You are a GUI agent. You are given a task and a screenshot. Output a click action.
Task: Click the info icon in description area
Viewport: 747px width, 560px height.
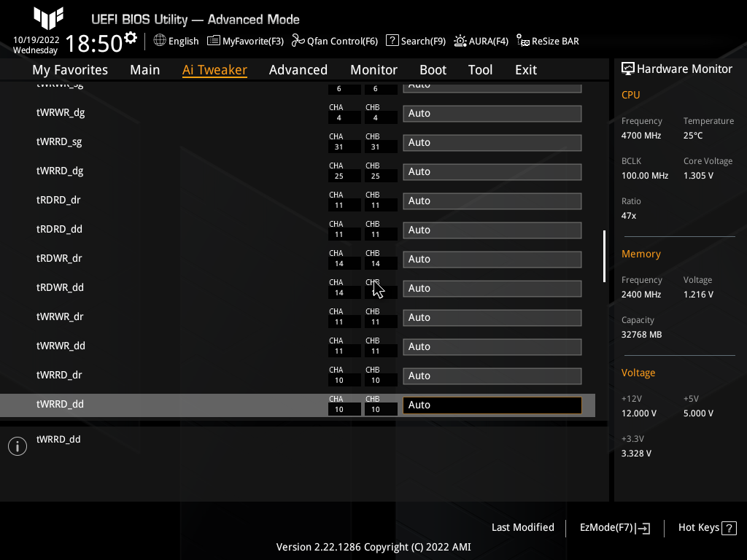pyautogui.click(x=17, y=446)
